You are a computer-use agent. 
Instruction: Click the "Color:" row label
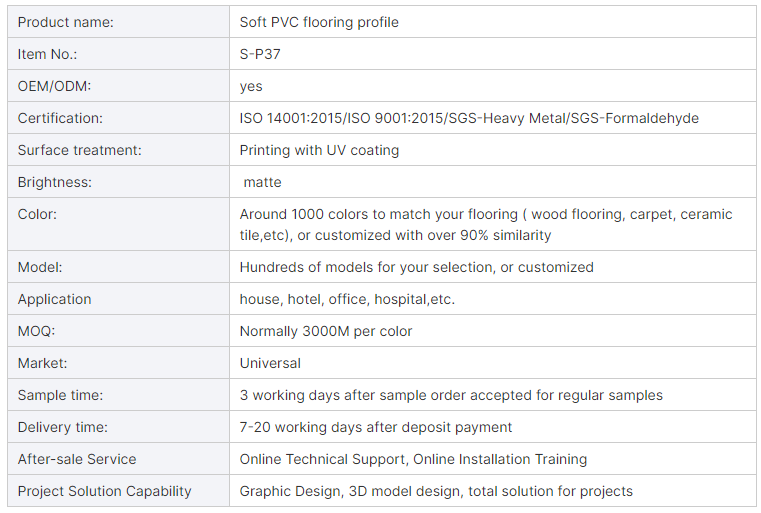38,214
